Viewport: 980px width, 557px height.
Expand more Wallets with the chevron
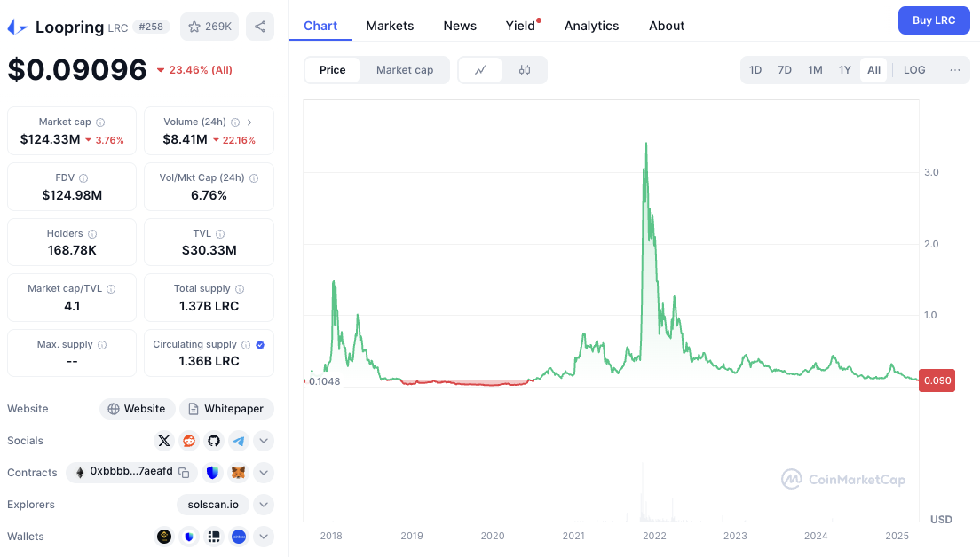pos(264,537)
